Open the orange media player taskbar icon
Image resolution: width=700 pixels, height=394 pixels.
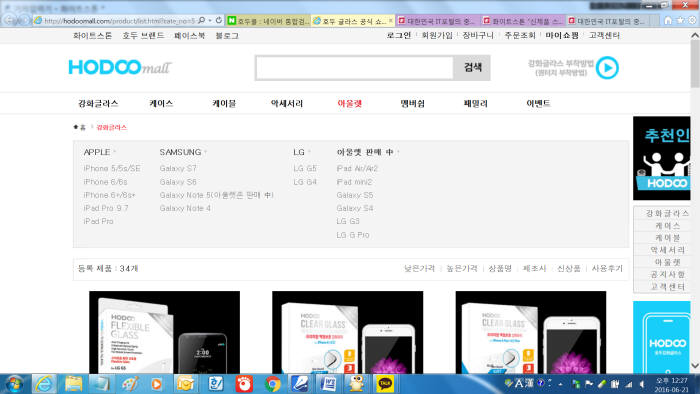pos(157,384)
